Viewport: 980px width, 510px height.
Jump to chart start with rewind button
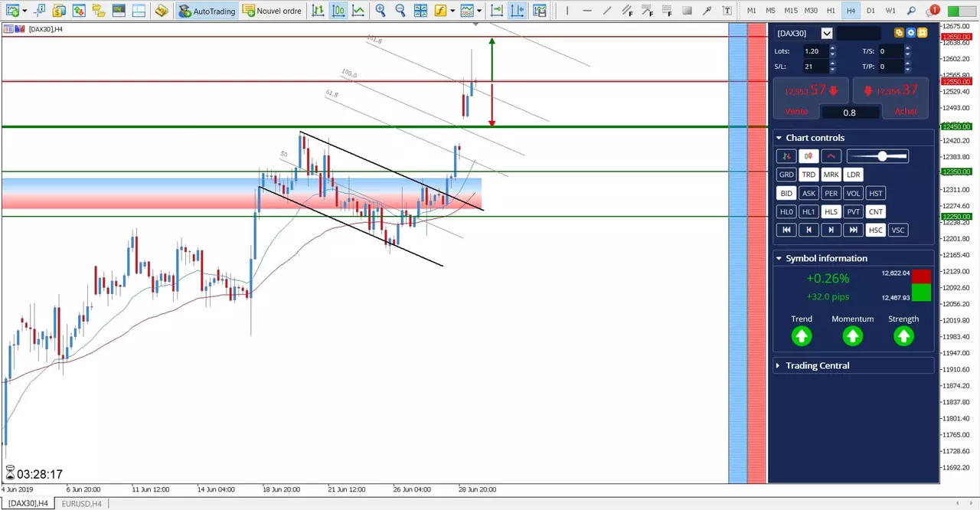coord(786,230)
